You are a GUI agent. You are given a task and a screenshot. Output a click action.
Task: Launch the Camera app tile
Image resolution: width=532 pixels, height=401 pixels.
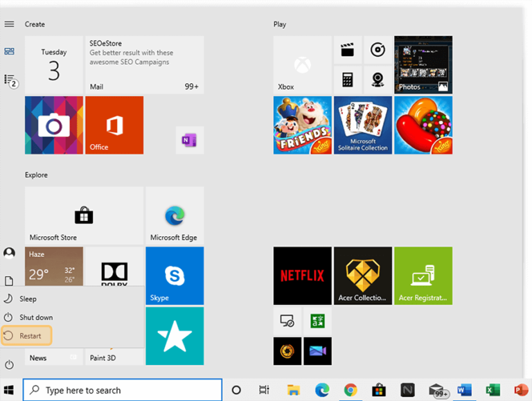pyautogui.click(x=54, y=125)
